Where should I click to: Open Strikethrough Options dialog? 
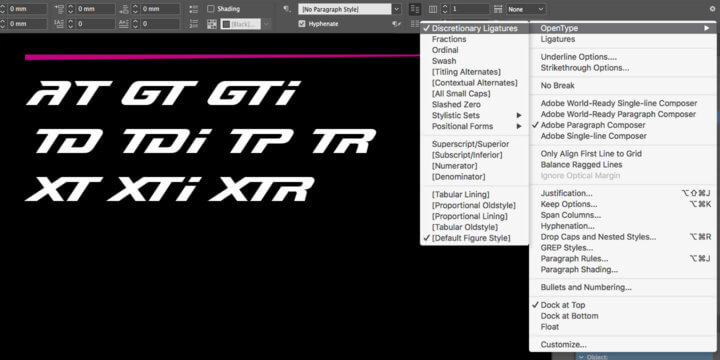pos(623,68)
